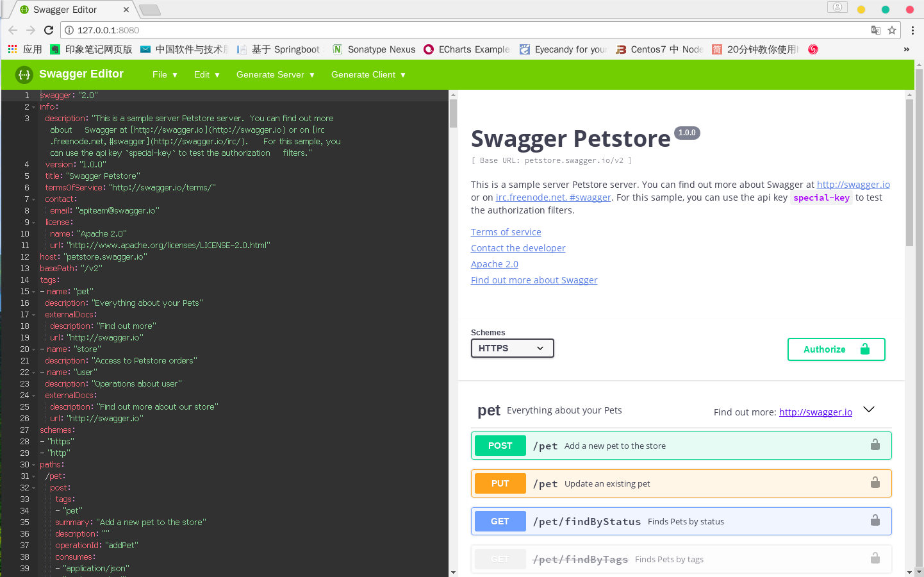924x577 pixels.
Task: Open the File menu
Action: point(165,74)
